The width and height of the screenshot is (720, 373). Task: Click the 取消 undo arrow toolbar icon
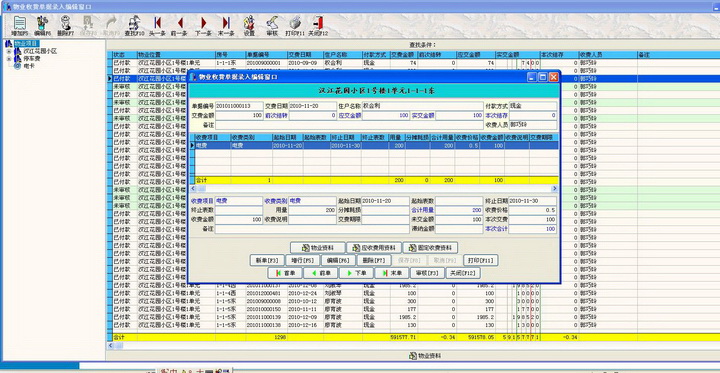click(111, 26)
